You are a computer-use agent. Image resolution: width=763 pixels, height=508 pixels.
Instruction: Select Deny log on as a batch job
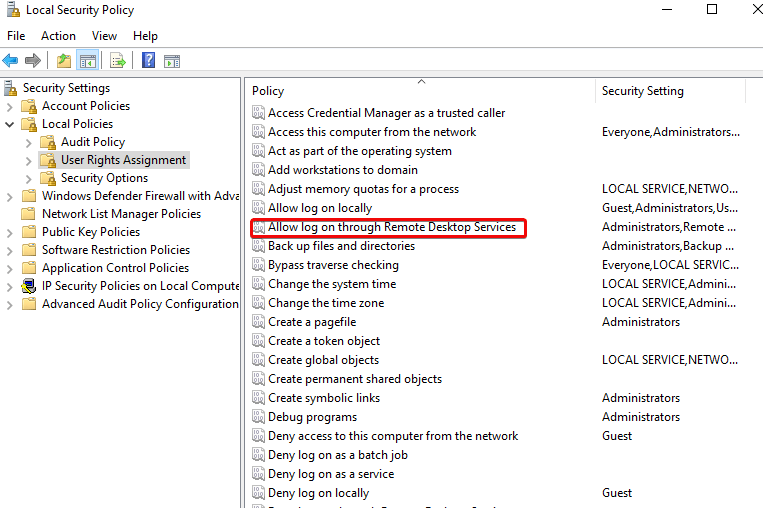(x=338, y=454)
